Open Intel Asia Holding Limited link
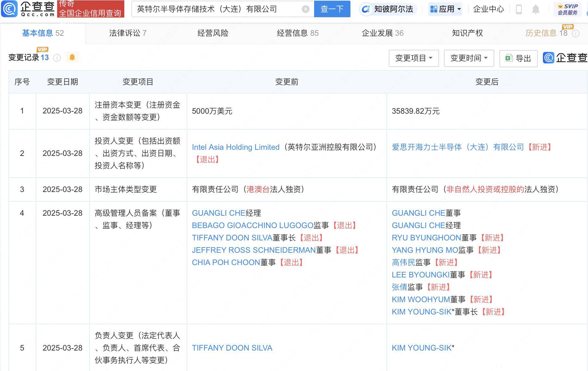This screenshot has height=371, width=588. (236, 147)
